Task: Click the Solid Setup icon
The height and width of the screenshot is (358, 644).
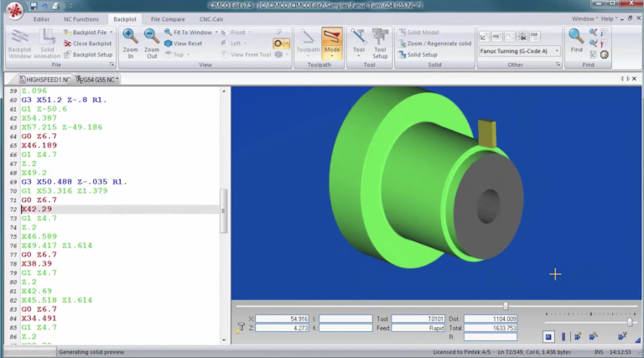Action: click(402, 54)
